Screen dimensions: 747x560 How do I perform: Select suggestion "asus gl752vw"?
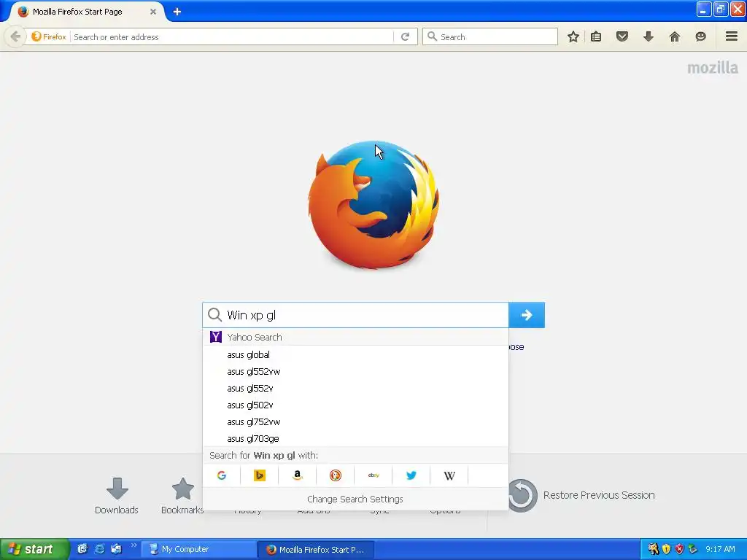pos(355,421)
